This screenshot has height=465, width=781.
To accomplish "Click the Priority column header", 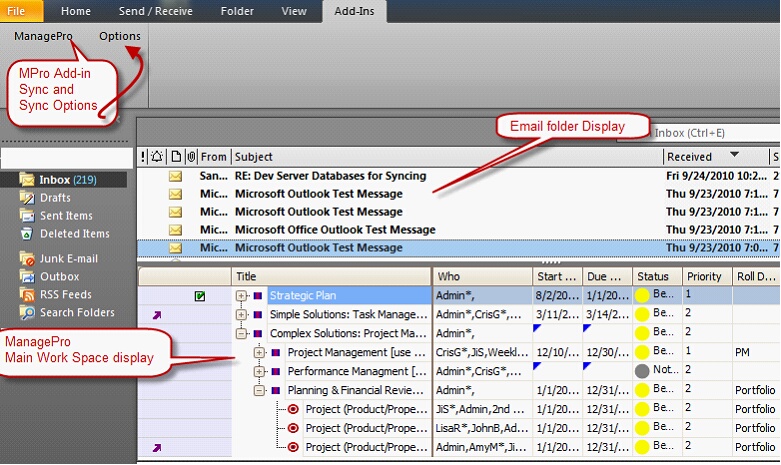I will pos(706,276).
